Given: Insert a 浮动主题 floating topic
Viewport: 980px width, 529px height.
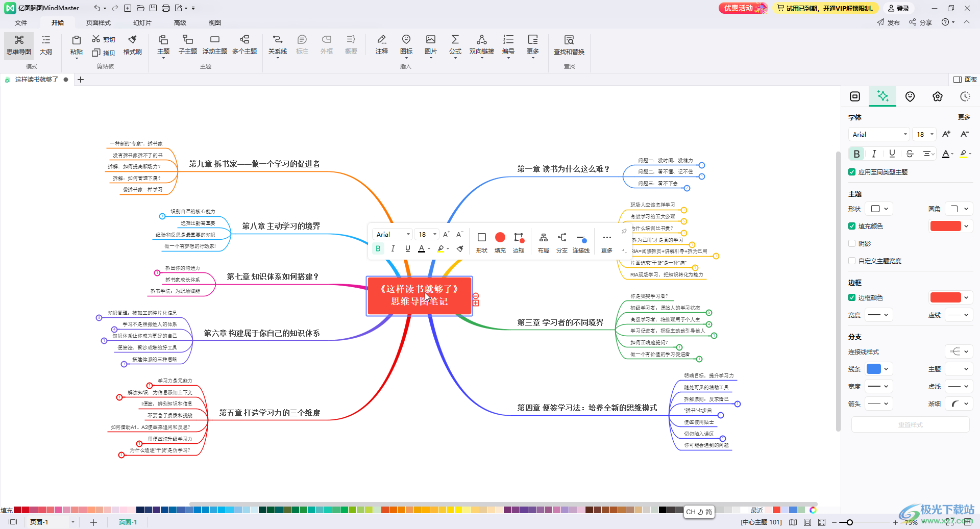Looking at the screenshot, I should [x=215, y=45].
